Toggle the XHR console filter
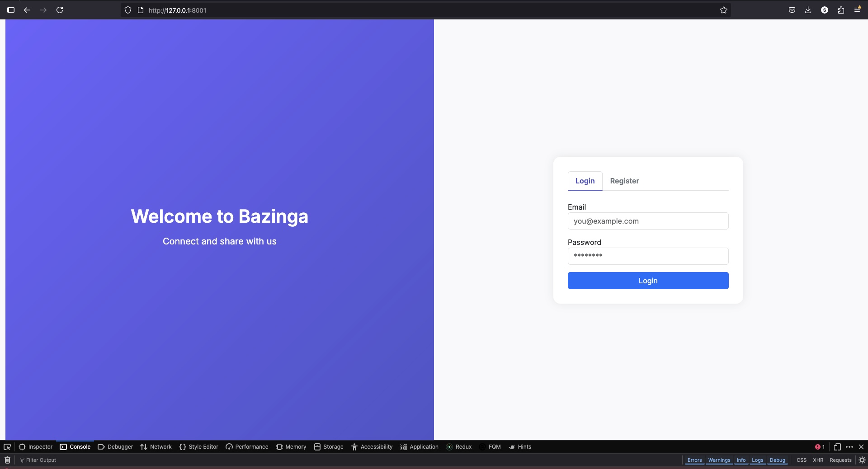 818,460
